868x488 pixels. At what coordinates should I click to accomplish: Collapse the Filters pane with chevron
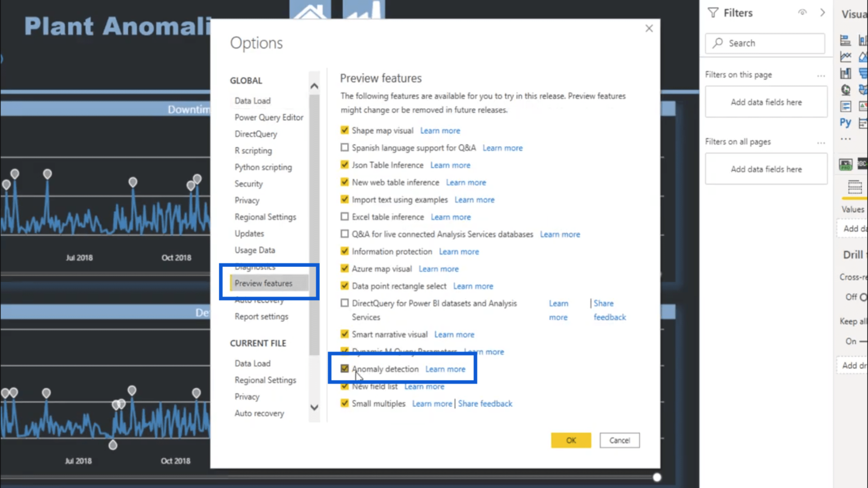tap(823, 12)
